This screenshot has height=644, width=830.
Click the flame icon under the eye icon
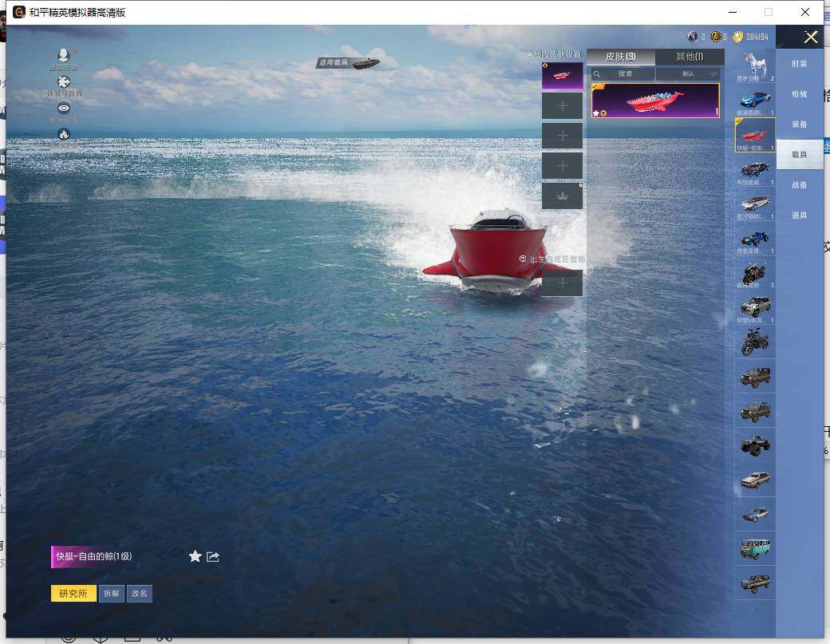[64, 134]
